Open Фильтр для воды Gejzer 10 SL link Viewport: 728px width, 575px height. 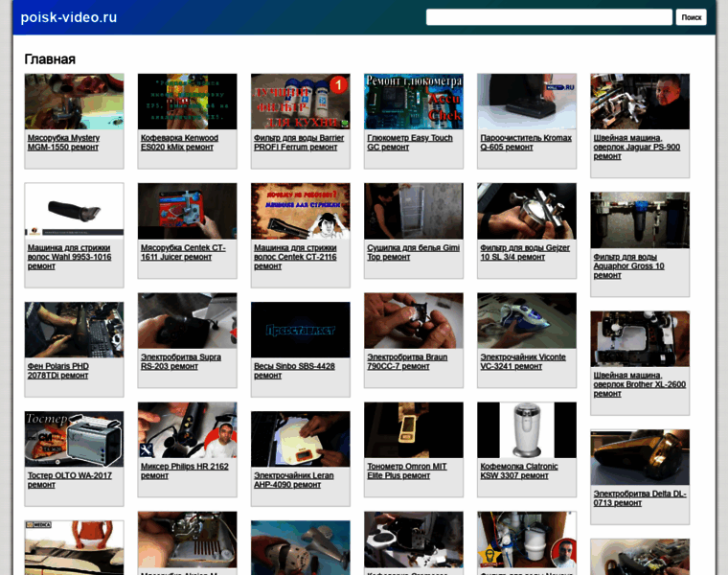coord(525,252)
